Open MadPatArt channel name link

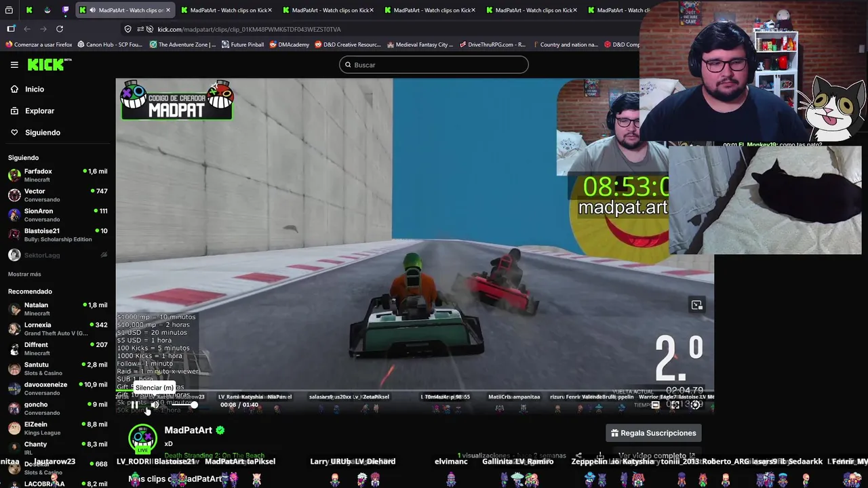[x=189, y=430]
